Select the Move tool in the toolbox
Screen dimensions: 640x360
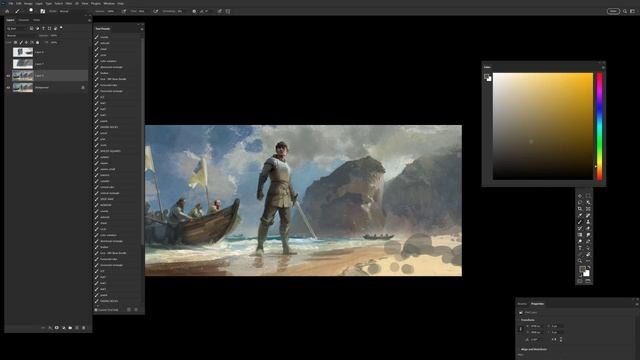580,196
